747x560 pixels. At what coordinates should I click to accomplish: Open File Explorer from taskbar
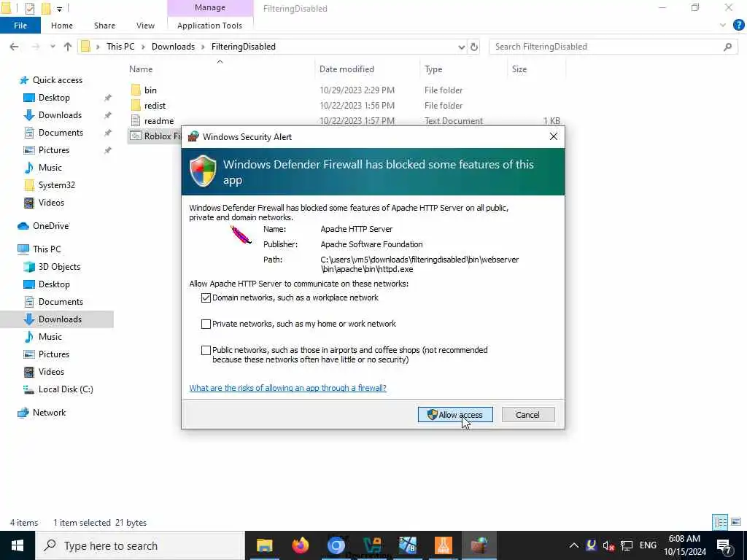[264, 545]
